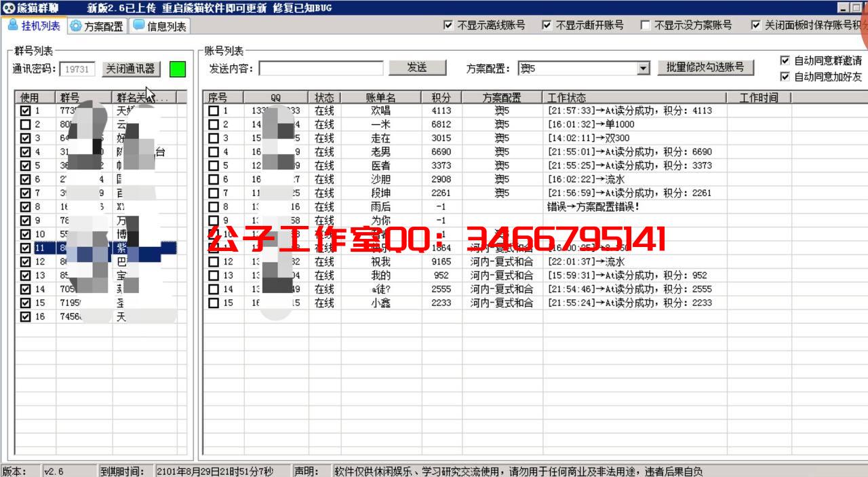
Task: Click score value 9165
Action: 441,261
